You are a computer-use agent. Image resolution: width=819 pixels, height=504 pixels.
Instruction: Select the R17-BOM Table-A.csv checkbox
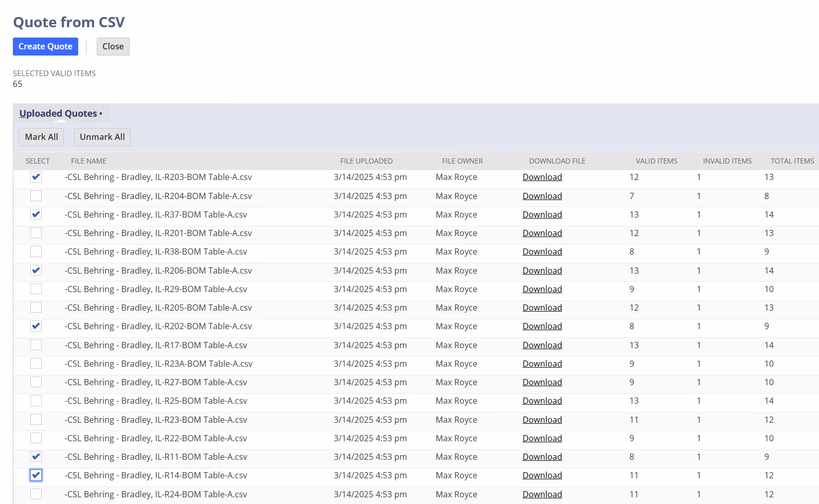36,345
